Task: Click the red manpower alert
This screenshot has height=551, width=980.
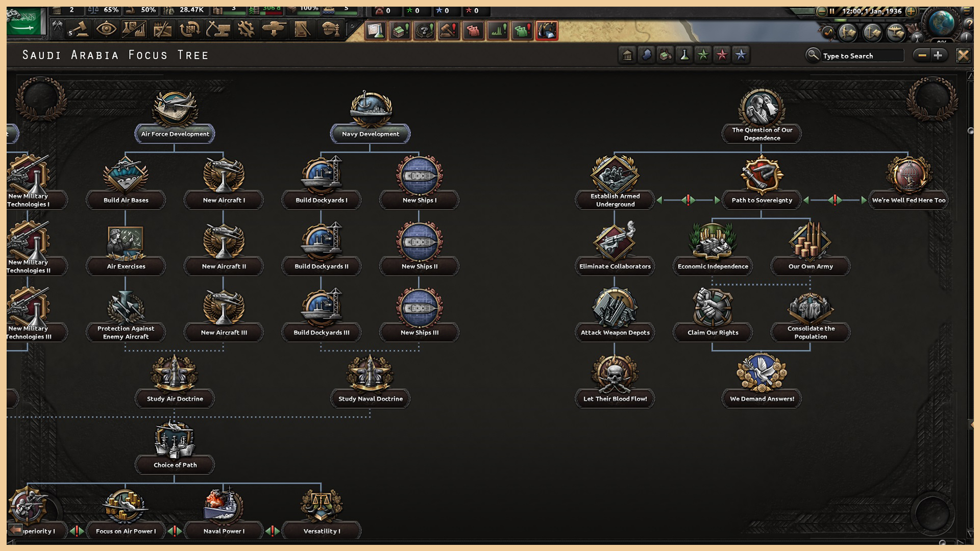Action: [x=474, y=31]
